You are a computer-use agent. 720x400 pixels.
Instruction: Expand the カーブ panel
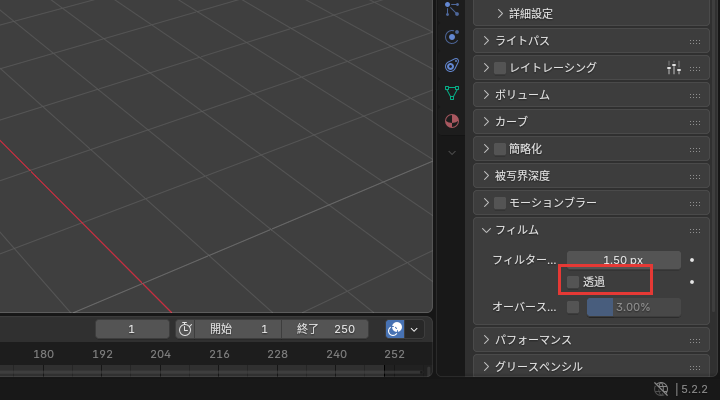486,122
